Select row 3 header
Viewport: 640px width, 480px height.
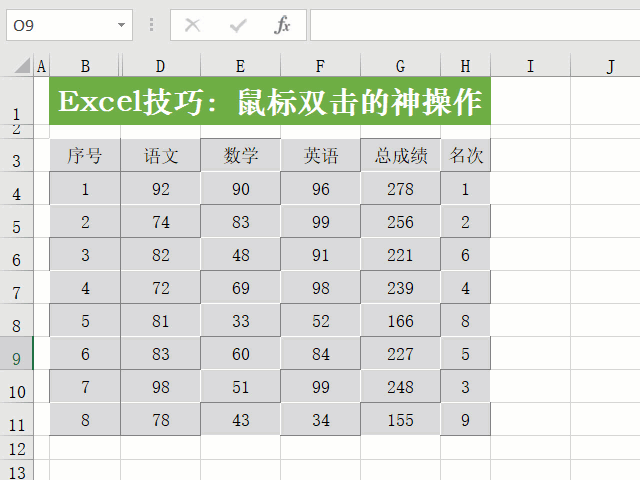[16, 155]
